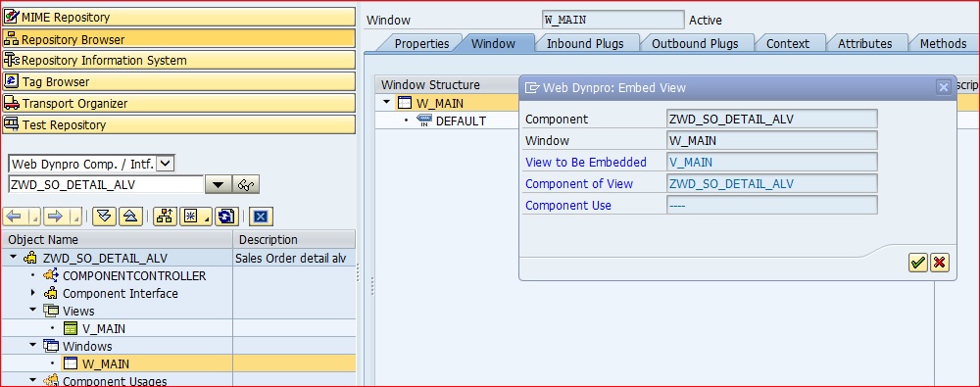Confirm embed view with green checkmark
The height and width of the screenshot is (387, 980).
[917, 263]
